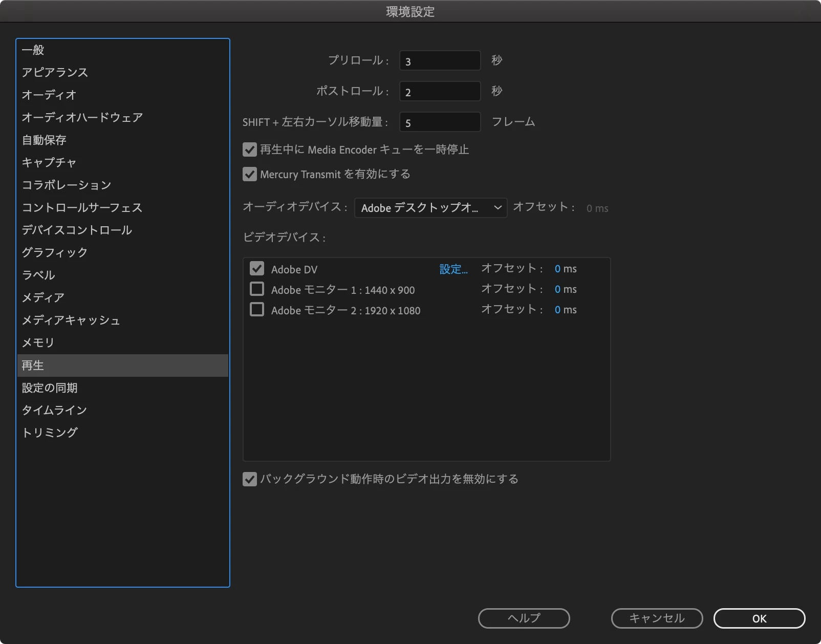Select タイムライン category
Screen dimensions: 821x644
click(122, 411)
